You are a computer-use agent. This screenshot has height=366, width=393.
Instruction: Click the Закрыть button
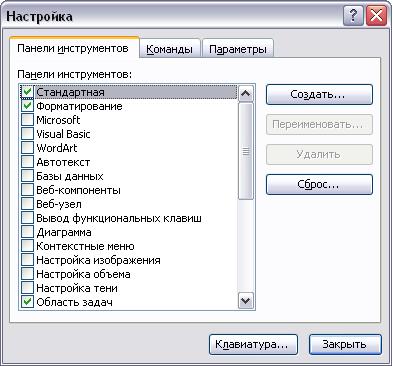click(345, 344)
